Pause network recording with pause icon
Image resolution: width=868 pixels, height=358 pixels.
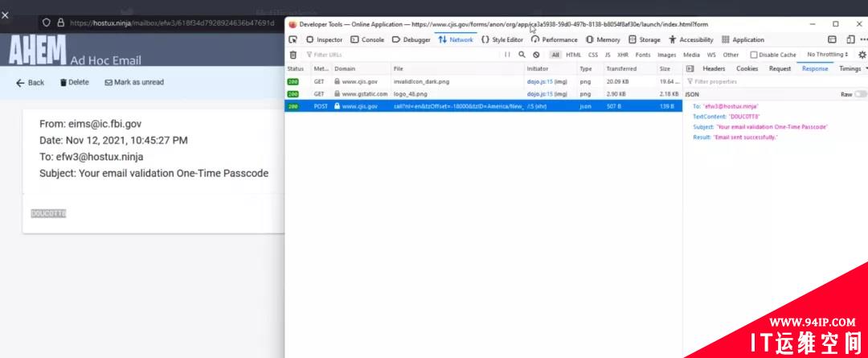point(507,55)
